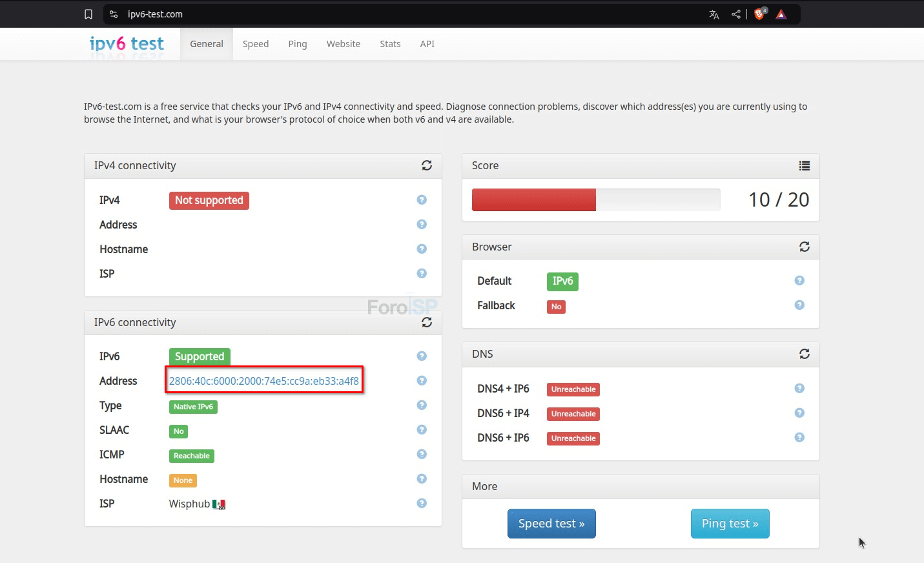Image resolution: width=924 pixels, height=563 pixels.
Task: Click the share icon in address bar
Action: (x=736, y=14)
